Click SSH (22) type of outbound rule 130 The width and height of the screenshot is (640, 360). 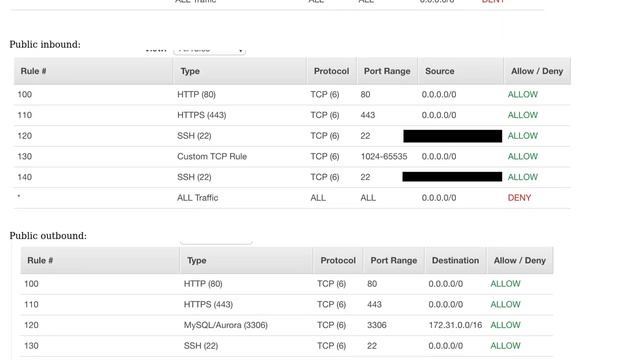201,346
